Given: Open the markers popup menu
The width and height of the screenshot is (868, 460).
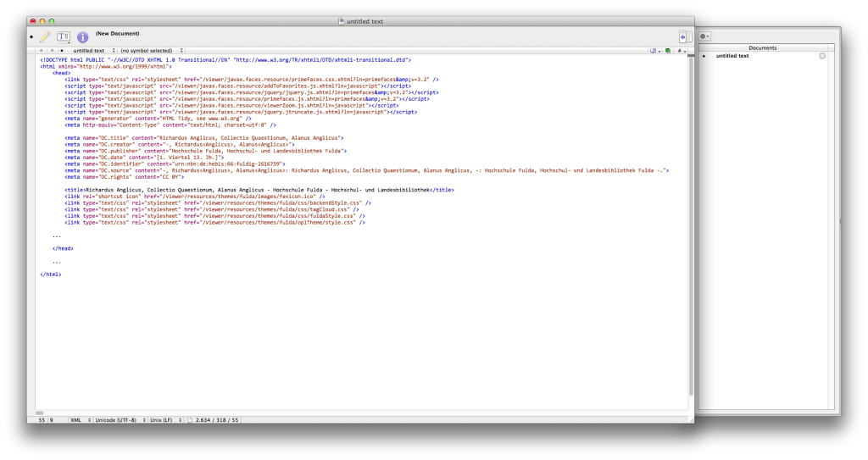Looking at the screenshot, I should pos(682,50).
